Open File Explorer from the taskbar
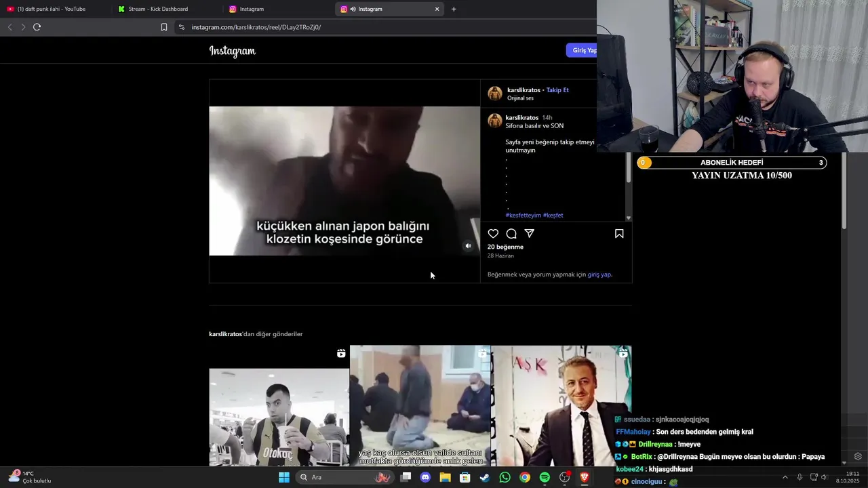The width and height of the screenshot is (868, 488). click(445, 477)
